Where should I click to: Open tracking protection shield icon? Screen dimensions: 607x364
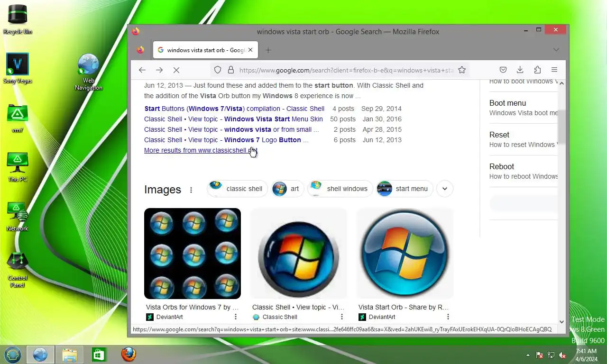pos(218,70)
